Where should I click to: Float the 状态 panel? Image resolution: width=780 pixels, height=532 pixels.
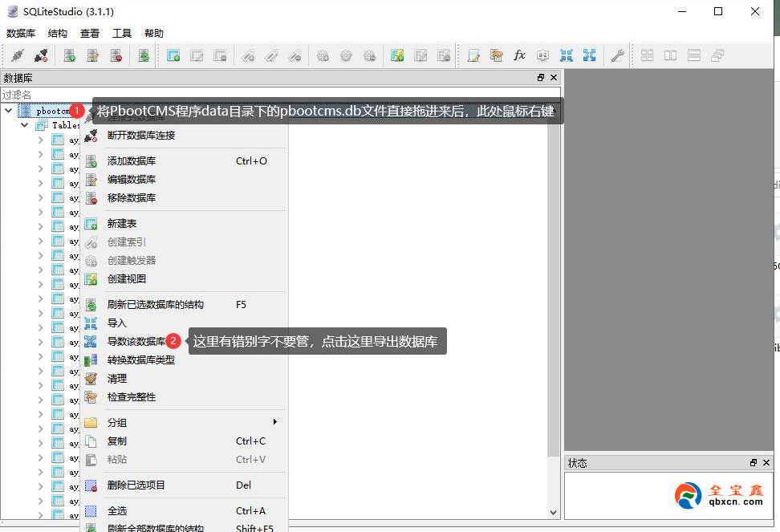(754, 463)
